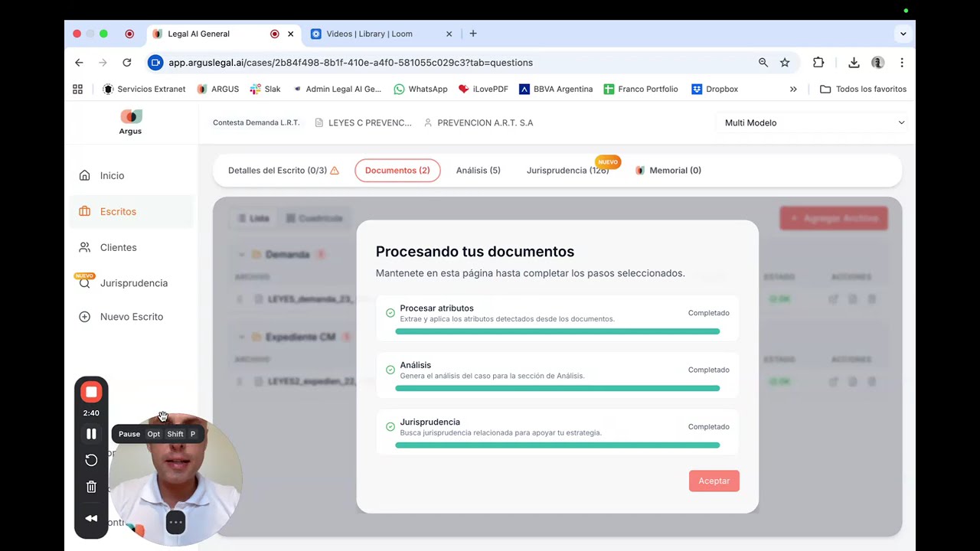The width and height of the screenshot is (980, 551).
Task: Click the PREVENCION A.R.T. S.A client label
Action: (x=479, y=122)
